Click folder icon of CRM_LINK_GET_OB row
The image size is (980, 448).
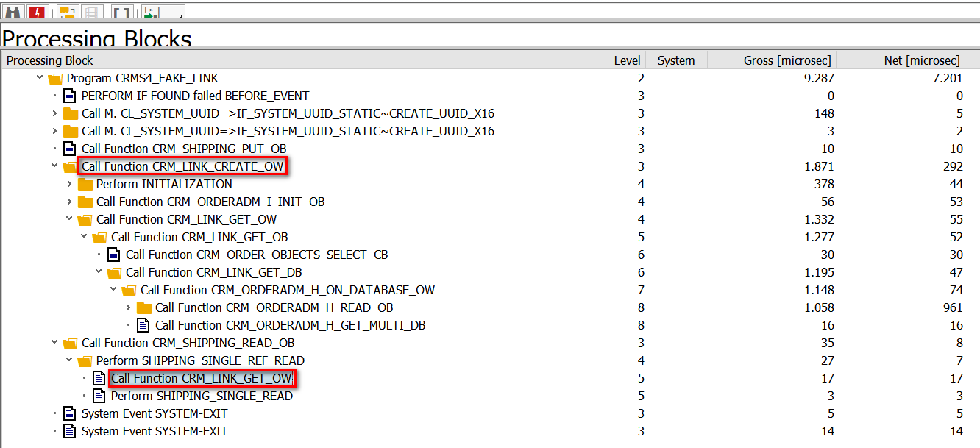click(x=99, y=237)
